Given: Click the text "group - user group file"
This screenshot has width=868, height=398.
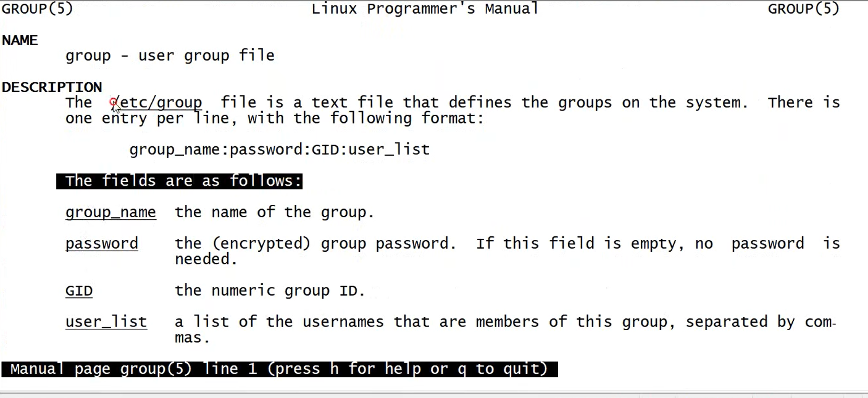Looking at the screenshot, I should click(x=170, y=56).
